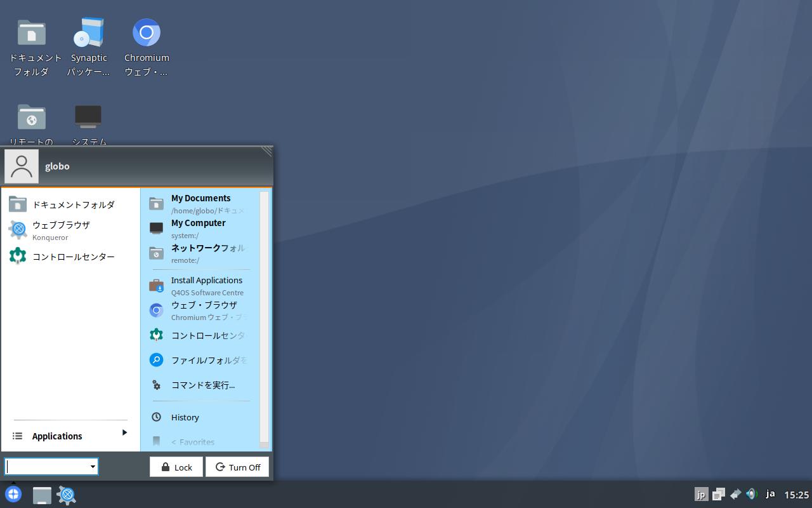The image size is (812, 508).
Task: Open コントロールセンター in the left menu column
Action: (x=73, y=257)
